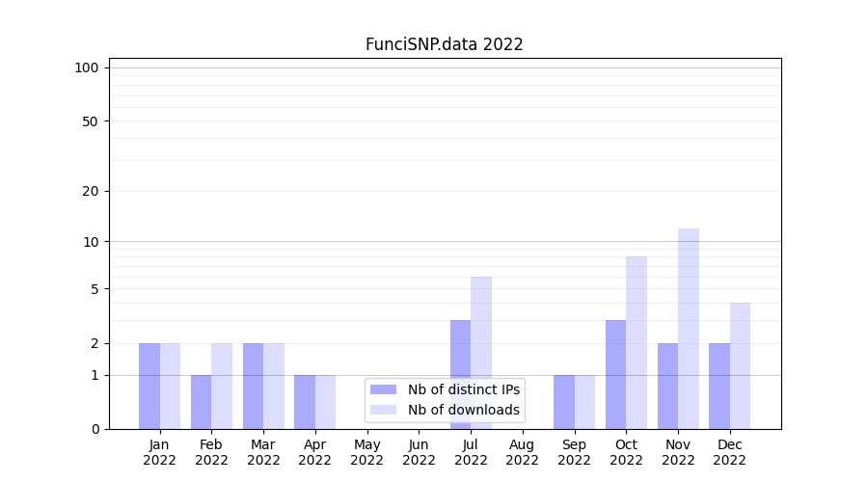Click the November downloads bar
This screenshot has height=482, width=868.
[689, 329]
